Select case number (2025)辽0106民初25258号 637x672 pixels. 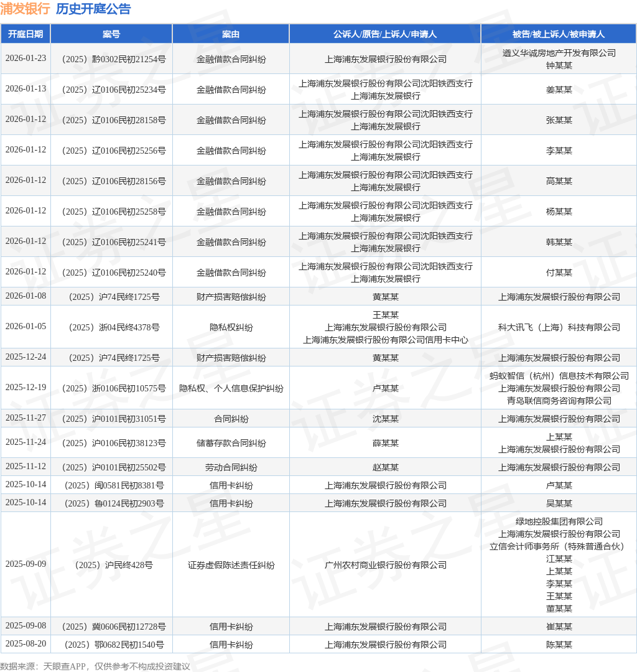(x=114, y=212)
